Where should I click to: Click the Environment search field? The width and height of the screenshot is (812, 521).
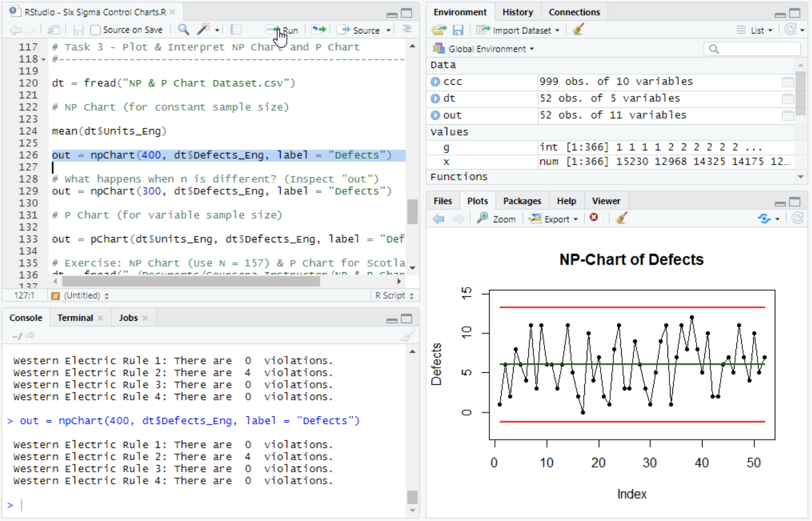click(x=756, y=49)
